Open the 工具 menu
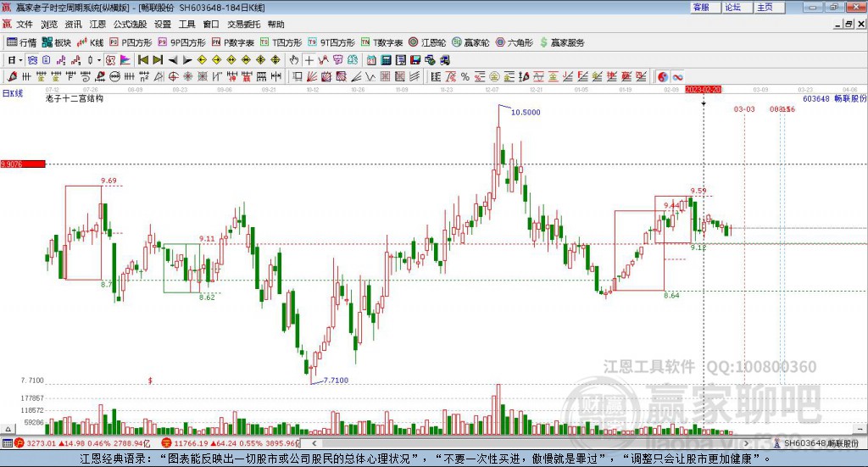The height and width of the screenshot is (467, 868). tap(187, 25)
